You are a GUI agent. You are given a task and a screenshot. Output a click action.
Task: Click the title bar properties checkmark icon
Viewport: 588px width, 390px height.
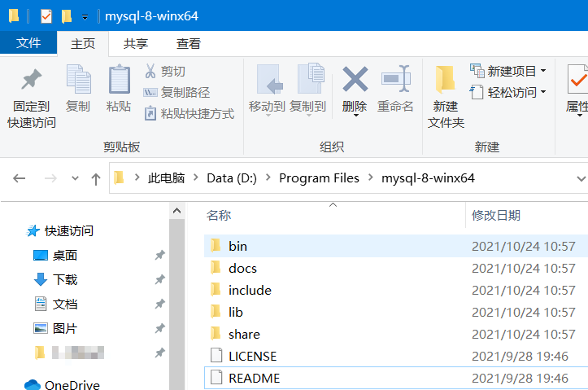[x=46, y=16]
